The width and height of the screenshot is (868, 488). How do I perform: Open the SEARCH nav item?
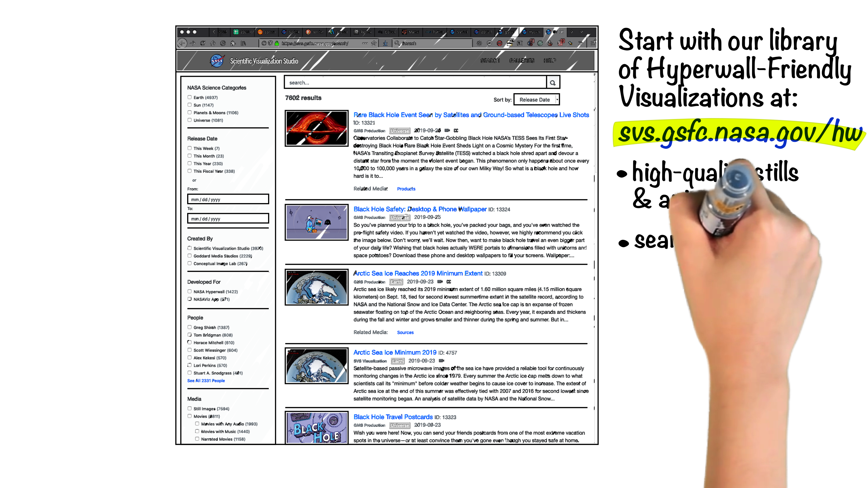(490, 61)
